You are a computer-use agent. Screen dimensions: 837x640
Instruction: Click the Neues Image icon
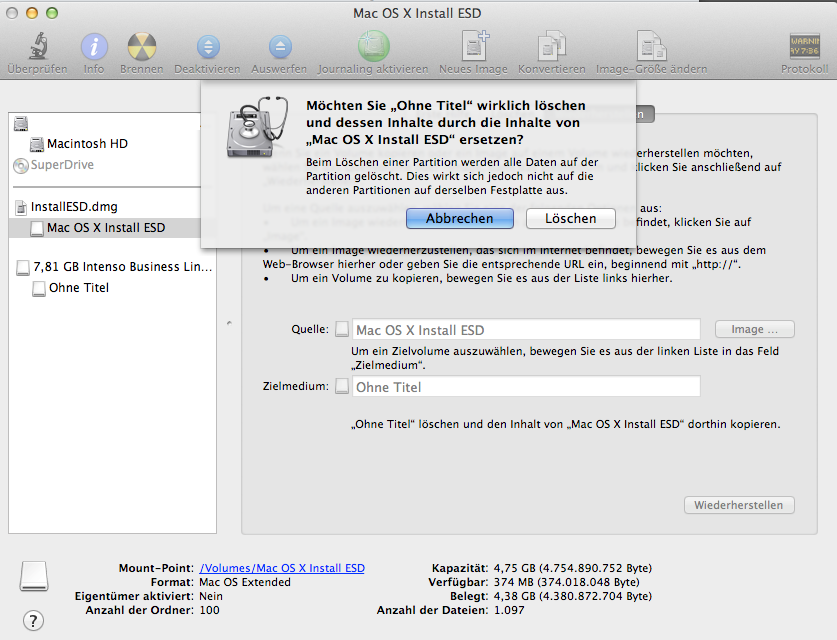[x=474, y=46]
